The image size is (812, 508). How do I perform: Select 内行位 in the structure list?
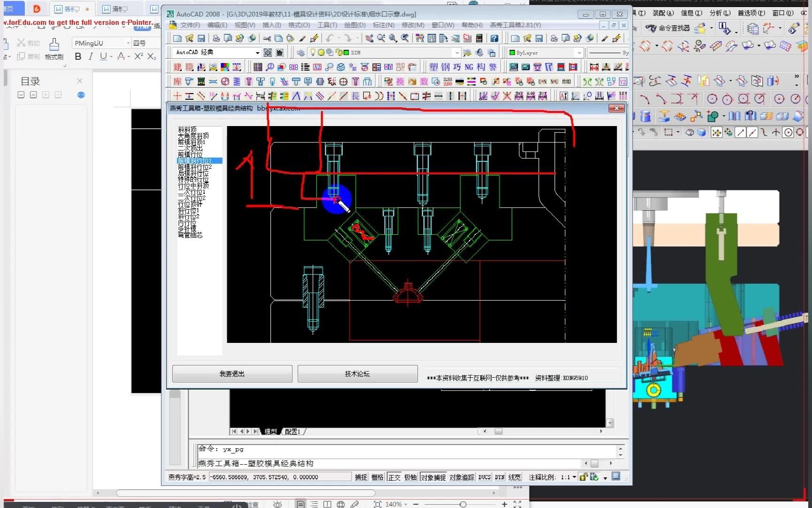[187, 222]
